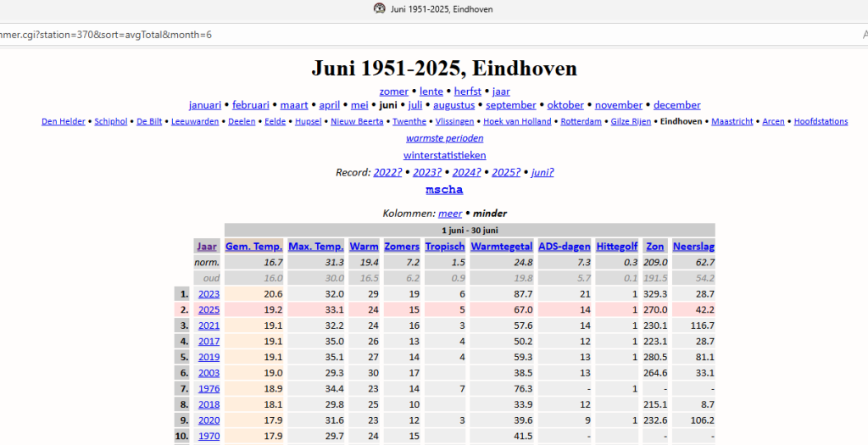This screenshot has height=445, width=868.
Task: Switch to the januari month
Action: pos(205,104)
